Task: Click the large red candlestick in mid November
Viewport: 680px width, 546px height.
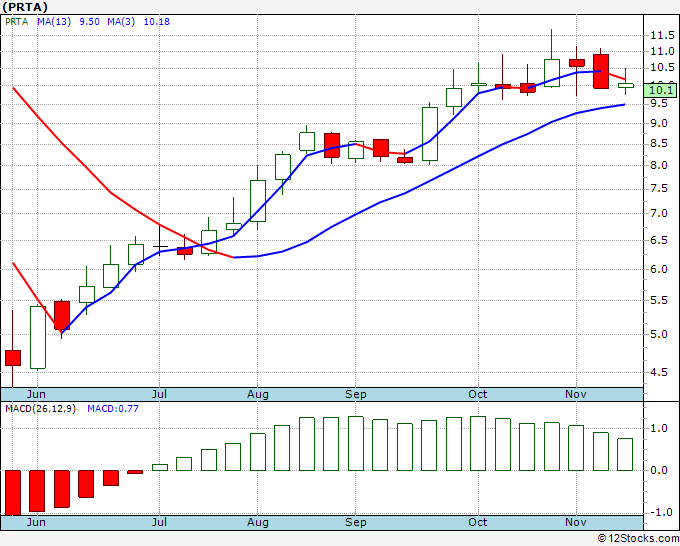Action: [x=601, y=72]
